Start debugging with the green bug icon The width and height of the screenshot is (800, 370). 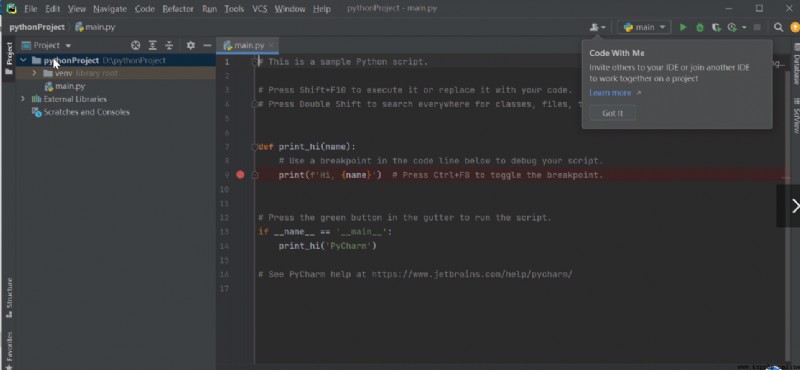pyautogui.click(x=699, y=28)
